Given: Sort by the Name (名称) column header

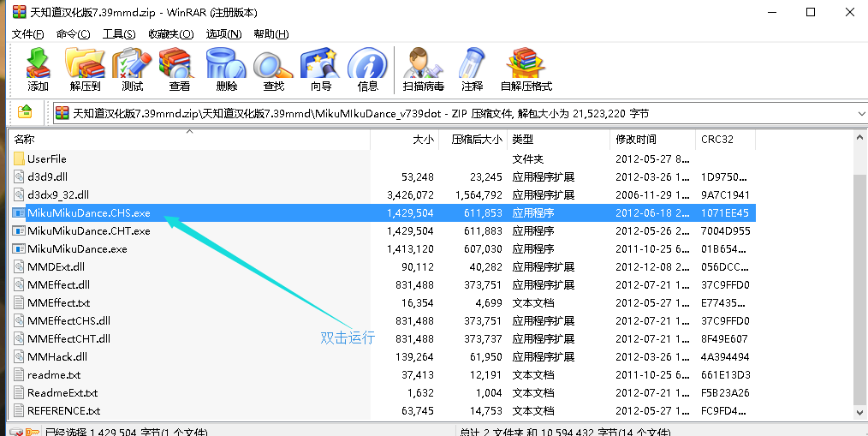Looking at the screenshot, I should [x=190, y=139].
